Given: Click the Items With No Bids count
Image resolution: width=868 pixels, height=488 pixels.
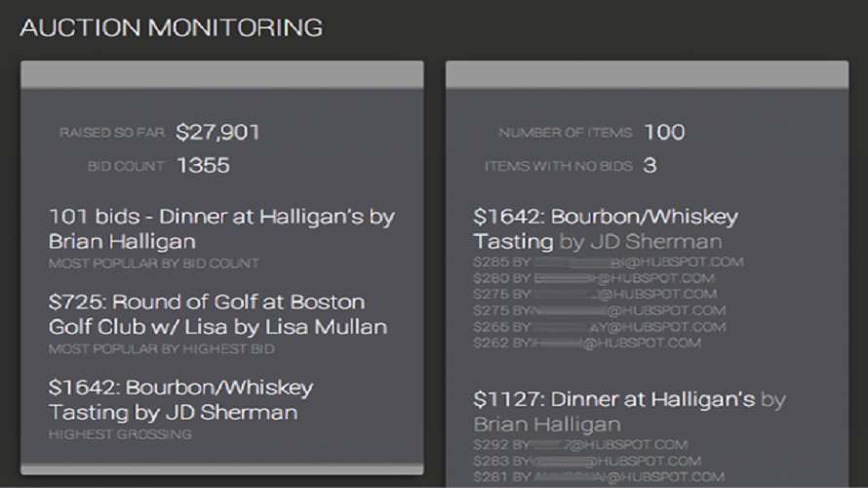Looking at the screenshot, I should click(x=650, y=165).
